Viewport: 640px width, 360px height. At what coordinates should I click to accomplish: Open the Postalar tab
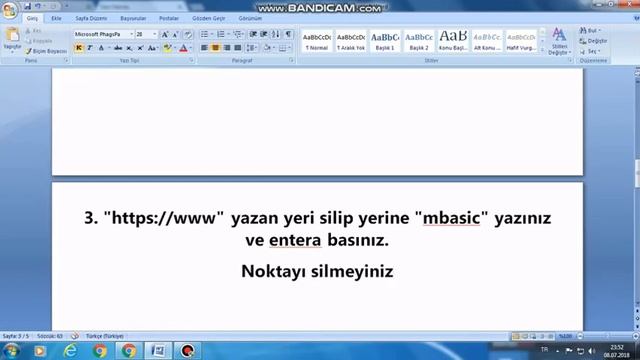[x=169, y=18]
